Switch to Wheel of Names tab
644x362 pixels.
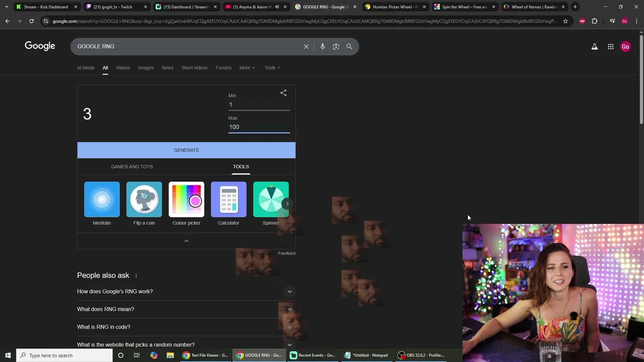(533, 7)
